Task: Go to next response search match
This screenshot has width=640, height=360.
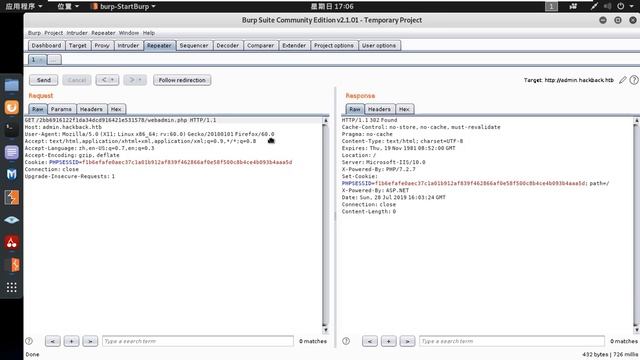Action: [407, 341]
